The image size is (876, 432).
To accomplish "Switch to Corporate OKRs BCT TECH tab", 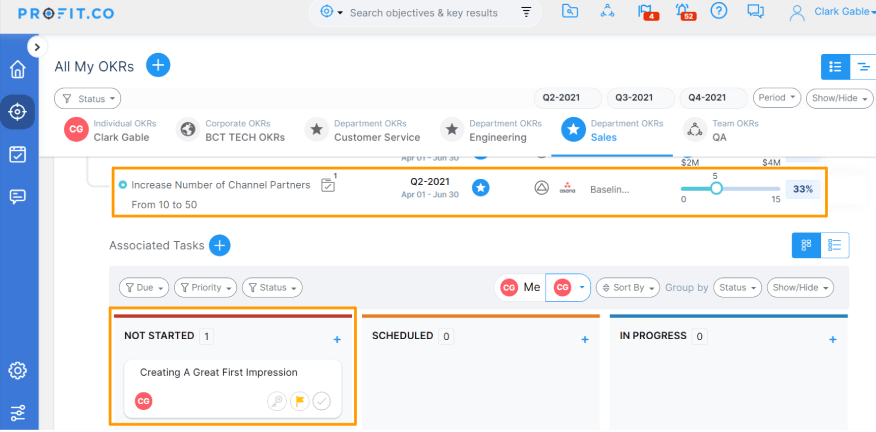I will tap(230, 130).
